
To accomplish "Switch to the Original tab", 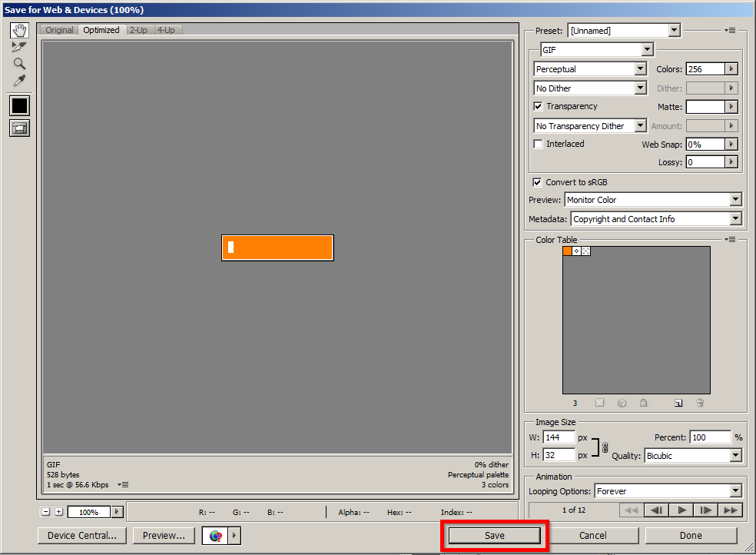I will [x=59, y=30].
